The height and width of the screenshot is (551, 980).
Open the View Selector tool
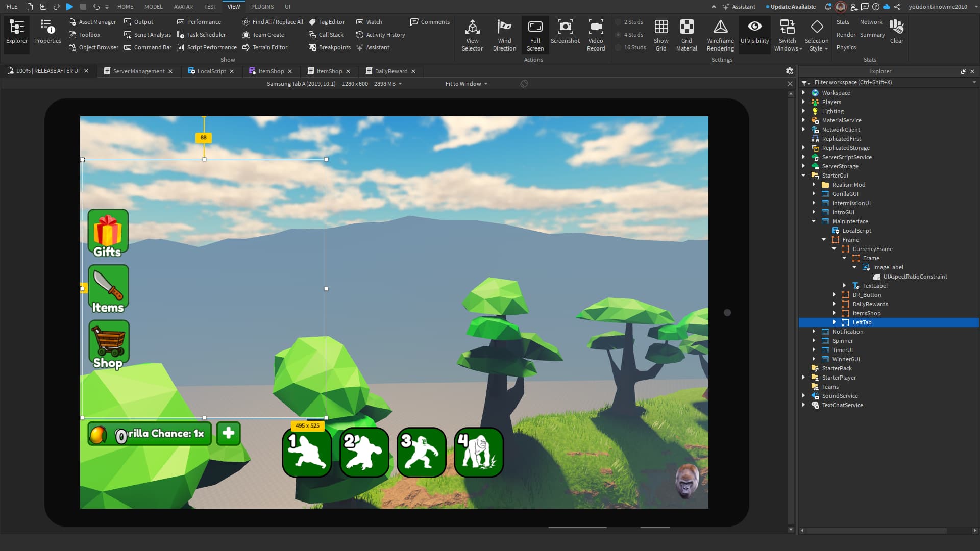coord(472,28)
